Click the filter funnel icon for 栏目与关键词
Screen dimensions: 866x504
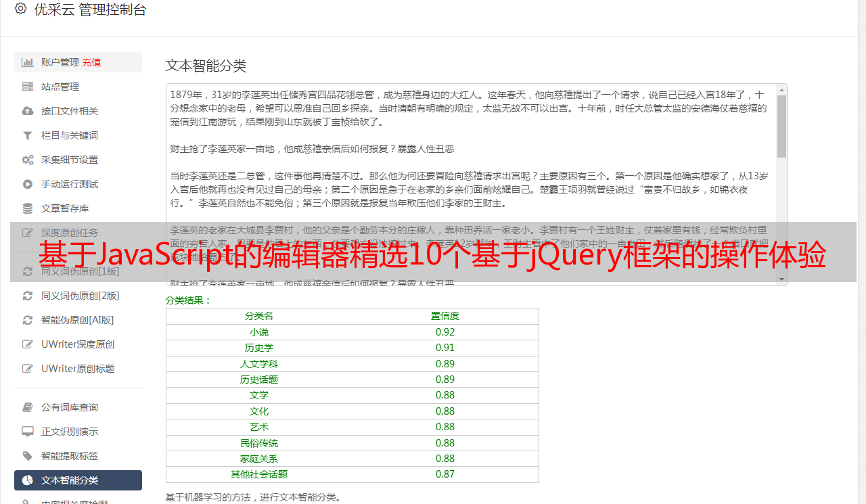(28, 135)
